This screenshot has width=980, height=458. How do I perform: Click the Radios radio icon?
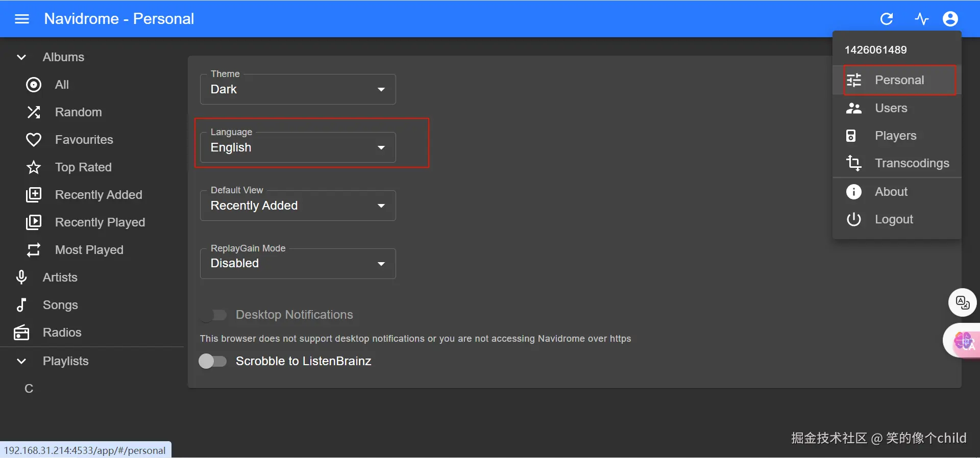pos(21,333)
